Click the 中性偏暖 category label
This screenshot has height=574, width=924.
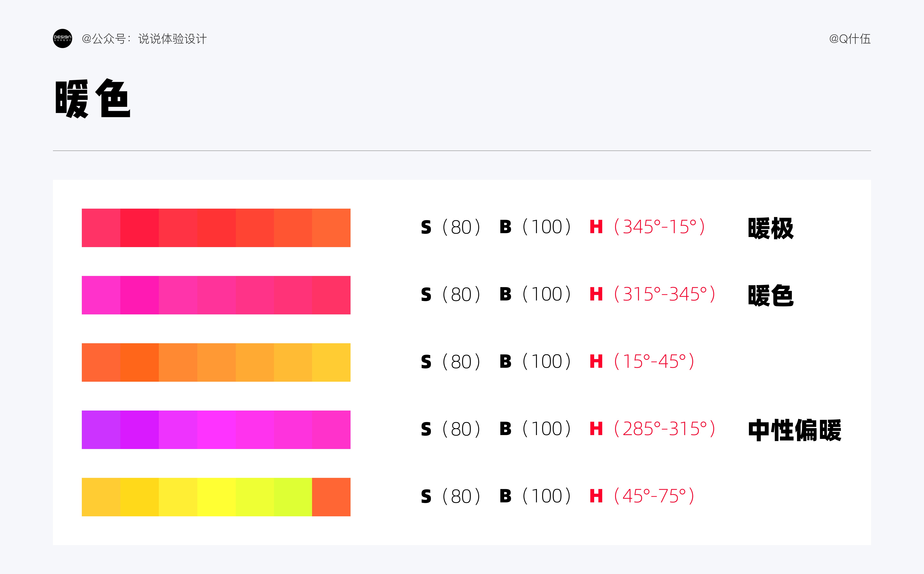click(794, 430)
